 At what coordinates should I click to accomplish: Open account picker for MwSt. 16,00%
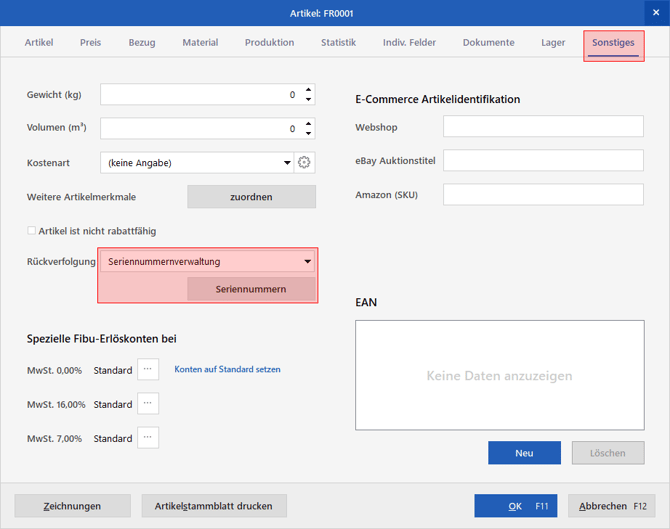tap(148, 403)
